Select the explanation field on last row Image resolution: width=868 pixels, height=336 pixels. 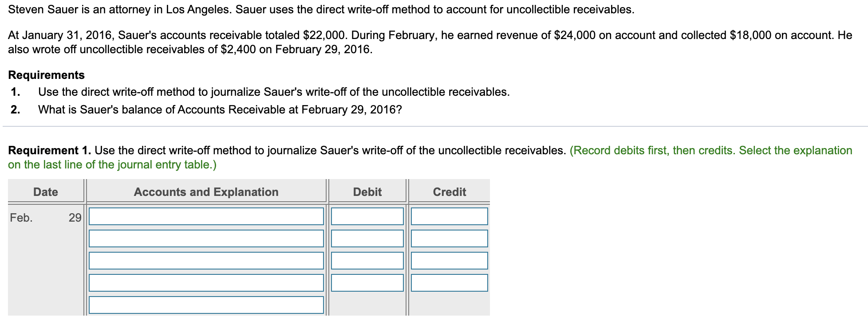point(206,305)
